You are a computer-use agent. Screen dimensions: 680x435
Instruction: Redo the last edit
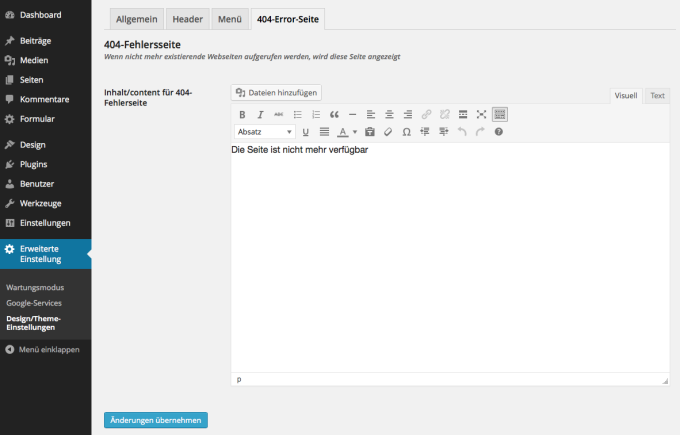tap(480, 132)
